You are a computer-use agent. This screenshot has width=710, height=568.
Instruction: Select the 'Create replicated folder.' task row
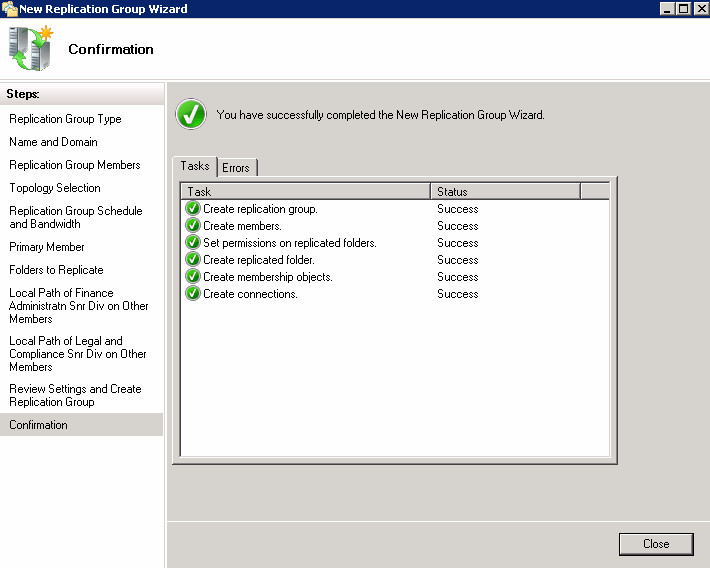click(395, 260)
